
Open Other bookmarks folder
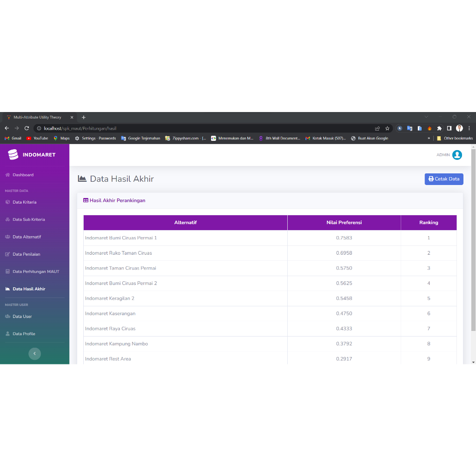click(455, 139)
